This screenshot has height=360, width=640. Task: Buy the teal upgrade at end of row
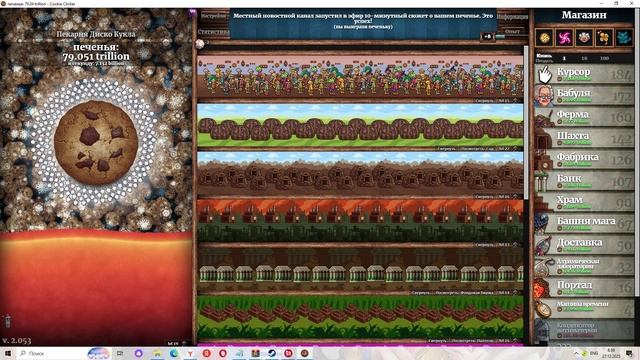point(624,38)
